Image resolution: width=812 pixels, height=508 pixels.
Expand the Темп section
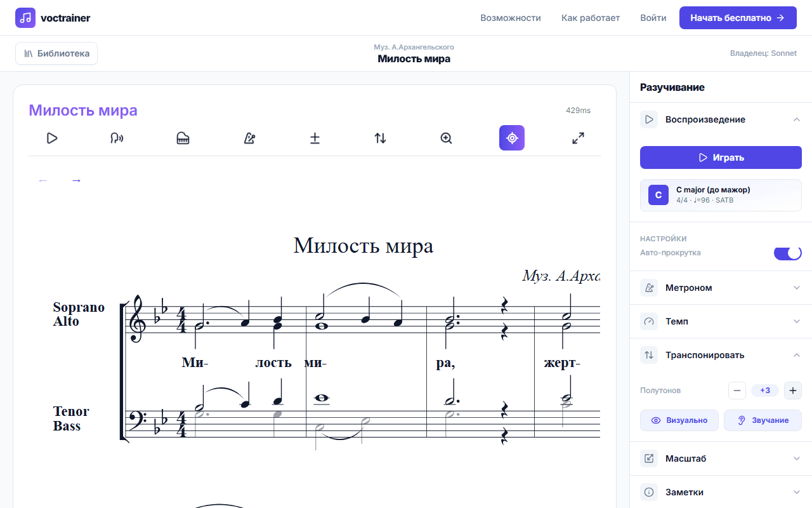click(797, 321)
